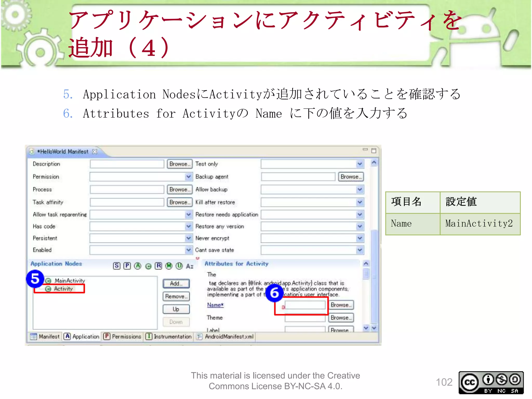Click the green circular activity filter icon
This screenshot has width=532, height=399.
148,266
